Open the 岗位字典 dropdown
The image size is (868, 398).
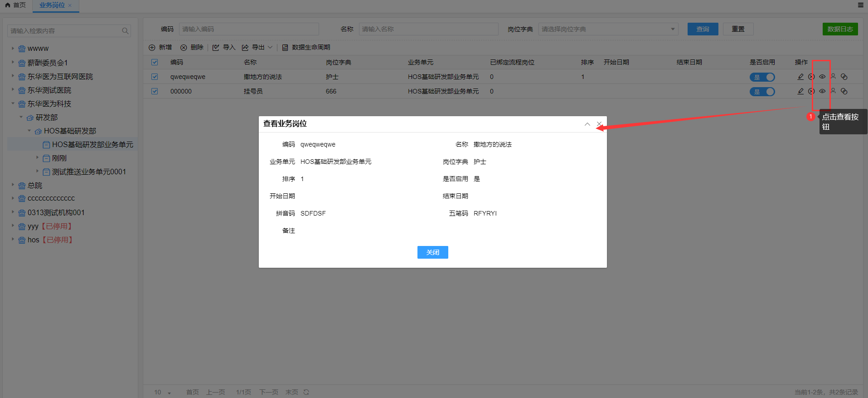[x=608, y=29]
